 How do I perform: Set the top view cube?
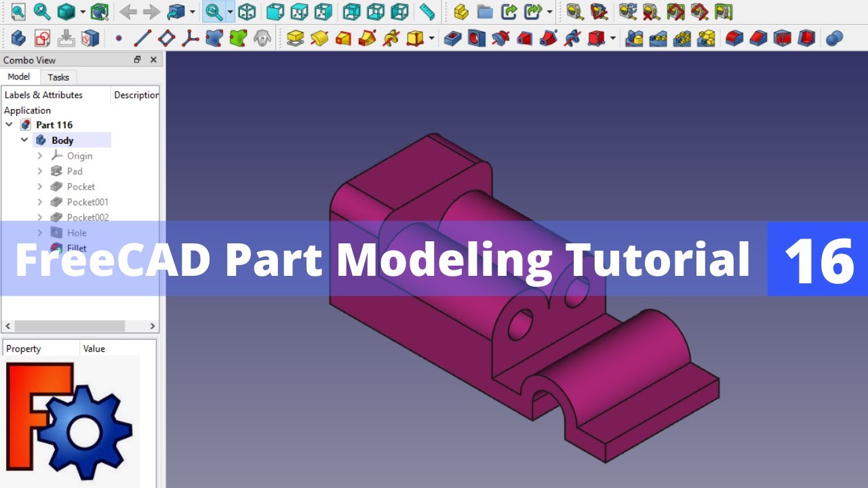tap(299, 12)
